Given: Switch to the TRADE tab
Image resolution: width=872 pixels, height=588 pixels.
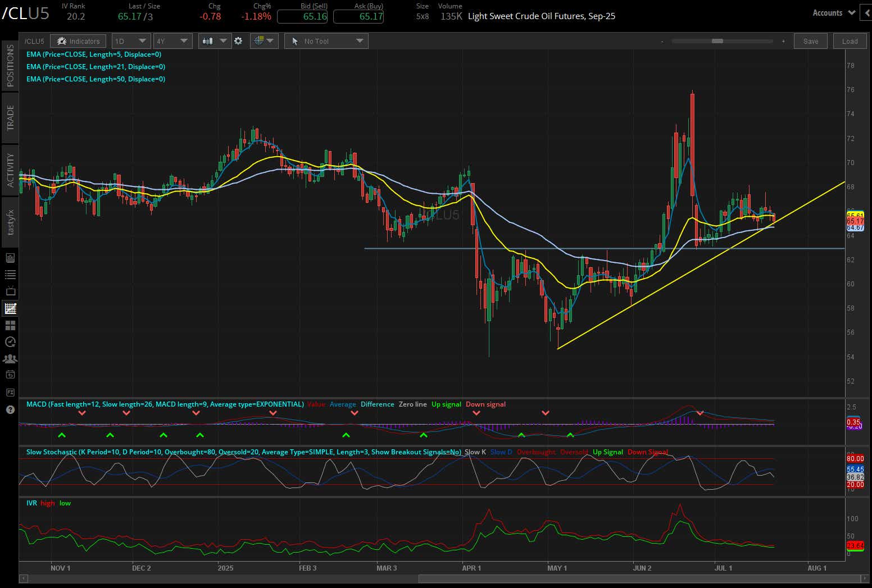Looking at the screenshot, I should pyautogui.click(x=10, y=117).
